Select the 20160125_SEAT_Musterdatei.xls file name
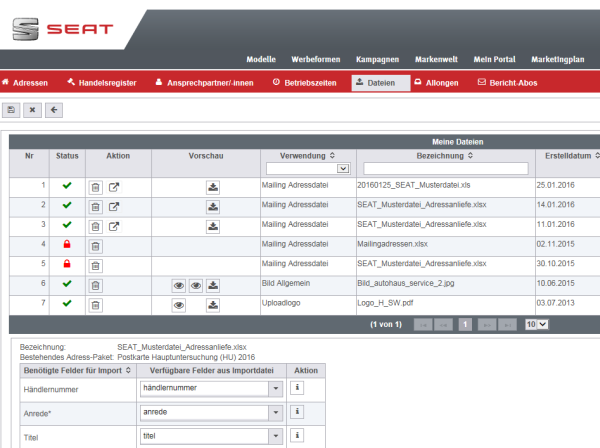Screen dimensions: 600x448 (414, 185)
